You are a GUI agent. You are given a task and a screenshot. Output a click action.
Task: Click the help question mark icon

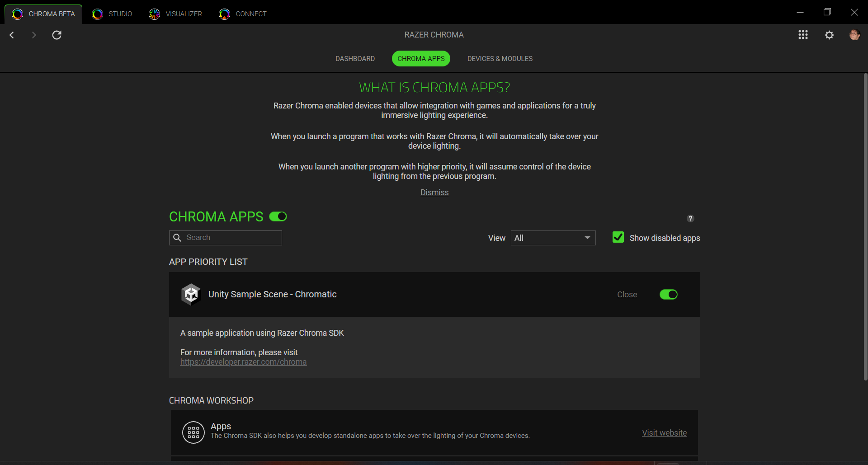pos(690,219)
